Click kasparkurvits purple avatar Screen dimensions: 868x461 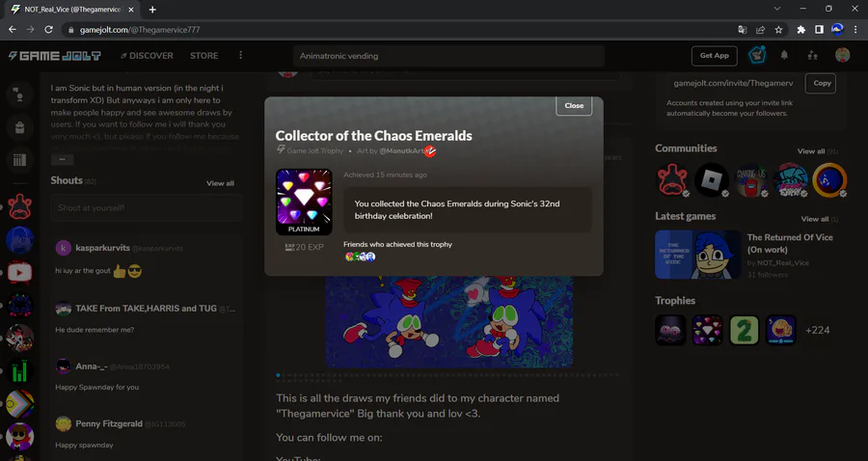coord(63,248)
